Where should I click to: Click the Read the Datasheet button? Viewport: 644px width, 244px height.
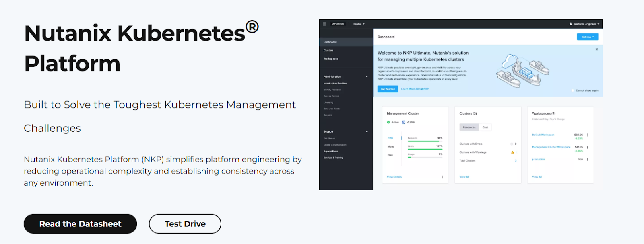(80, 224)
